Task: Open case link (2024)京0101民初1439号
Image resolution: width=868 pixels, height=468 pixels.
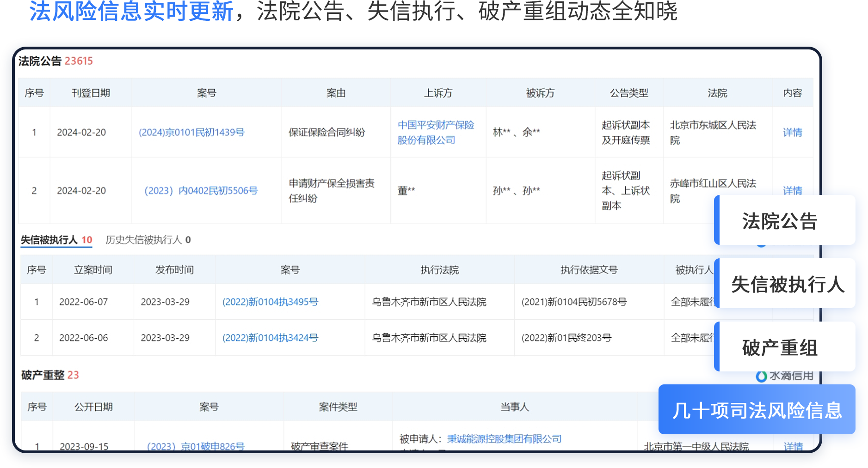Action: (191, 133)
